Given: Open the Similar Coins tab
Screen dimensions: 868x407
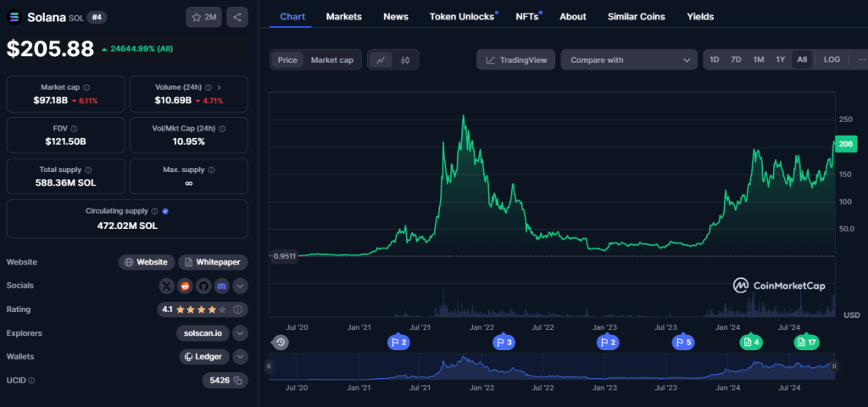Looking at the screenshot, I should 637,17.
